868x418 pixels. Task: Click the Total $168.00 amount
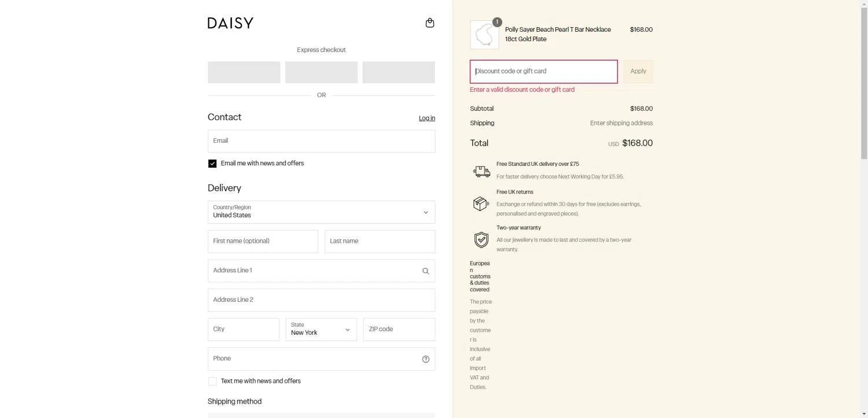(x=637, y=143)
